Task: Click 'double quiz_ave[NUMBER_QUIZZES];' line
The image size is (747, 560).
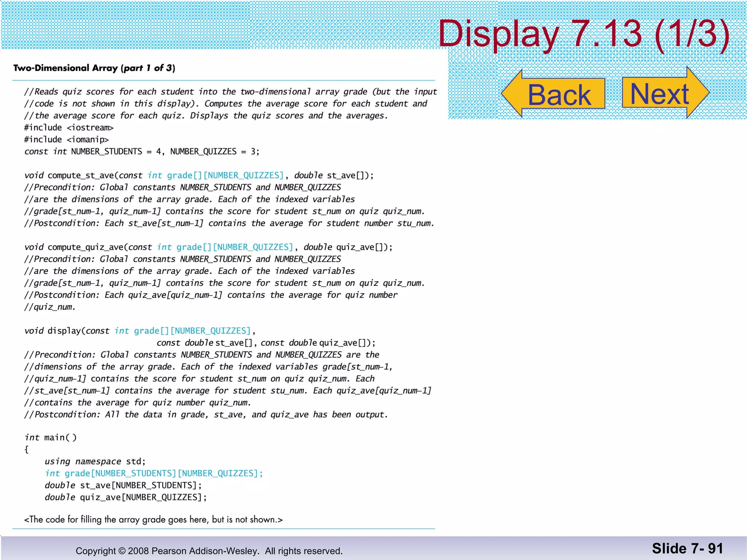Action: [125, 497]
